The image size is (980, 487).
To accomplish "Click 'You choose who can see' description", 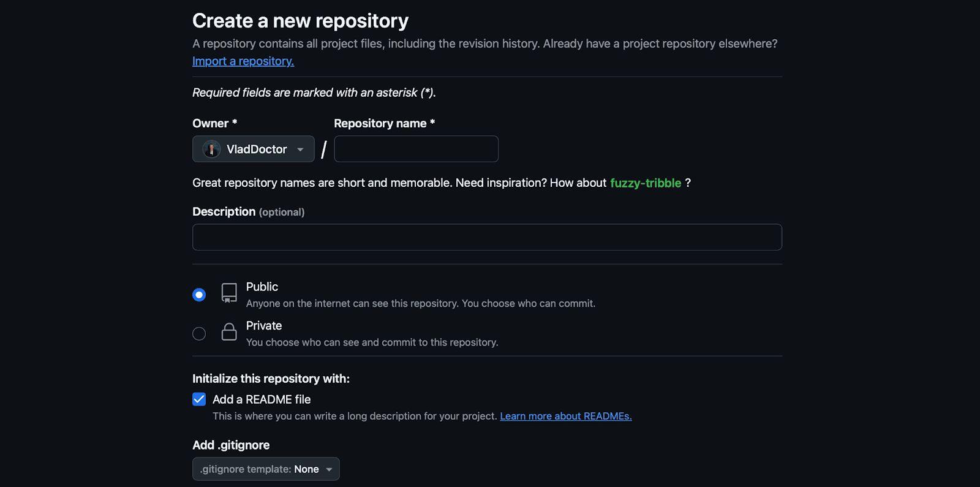I will (372, 342).
